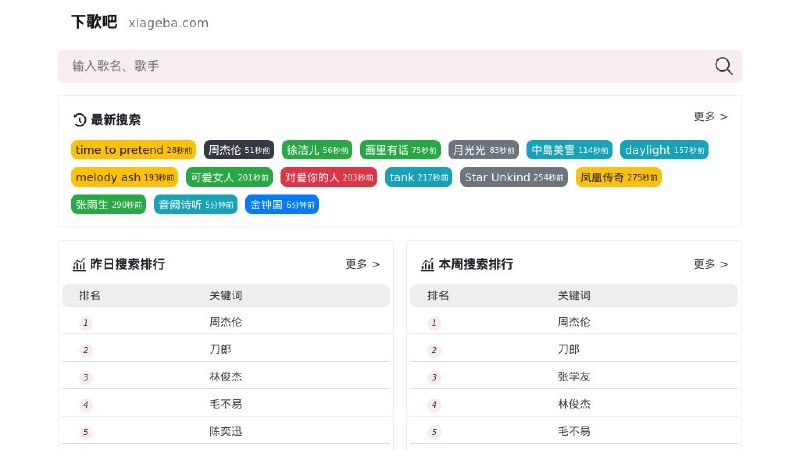
Task: Click the chart icon beside 昨日搜索排行
Action: click(x=79, y=265)
